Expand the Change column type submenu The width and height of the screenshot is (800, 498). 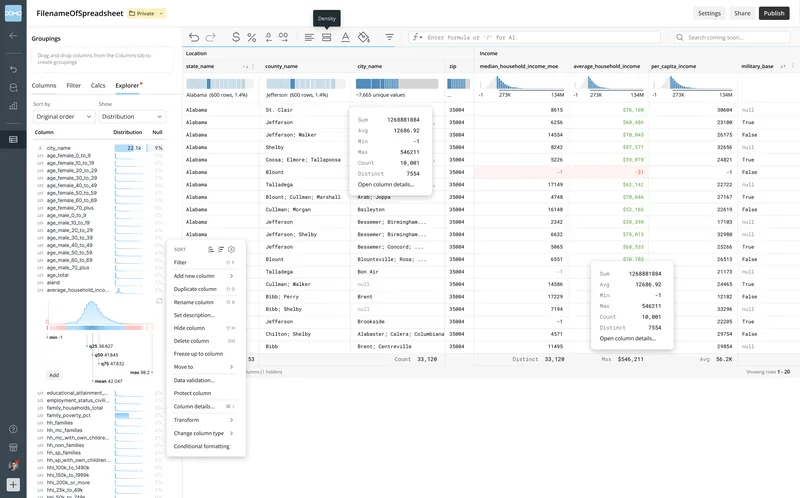click(x=232, y=433)
